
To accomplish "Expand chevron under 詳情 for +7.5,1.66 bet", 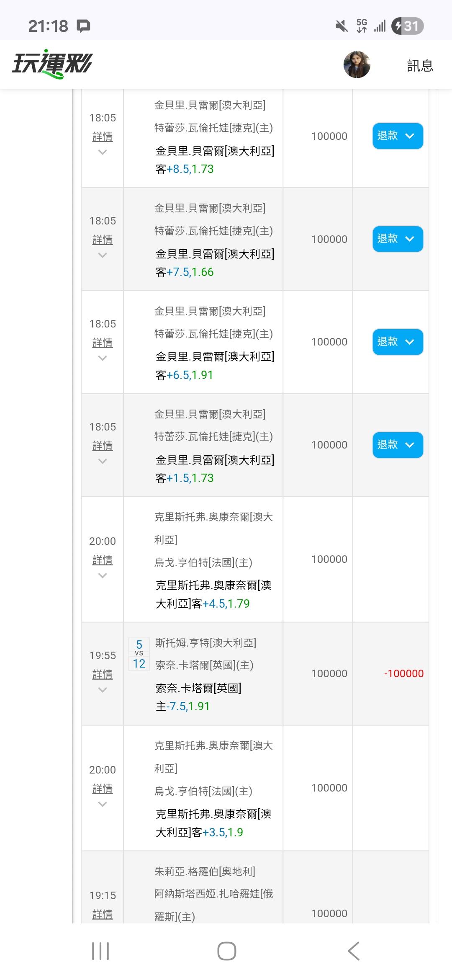I will [x=103, y=255].
